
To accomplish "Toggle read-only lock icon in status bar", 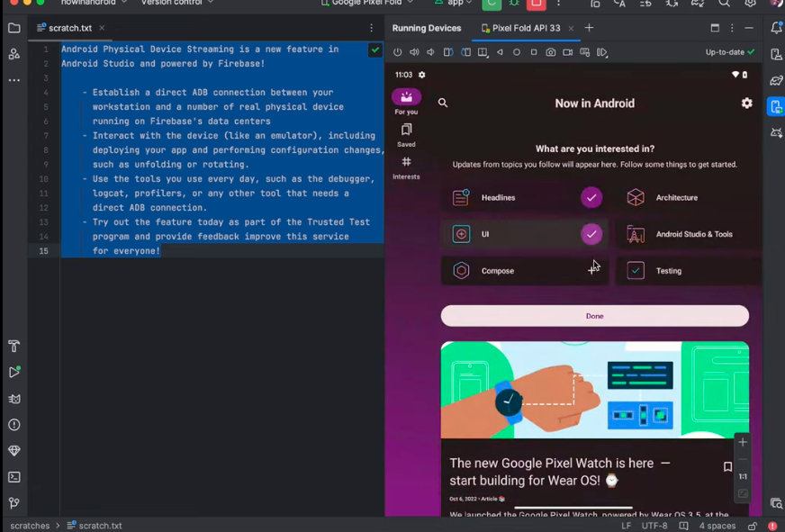I will pos(753,526).
